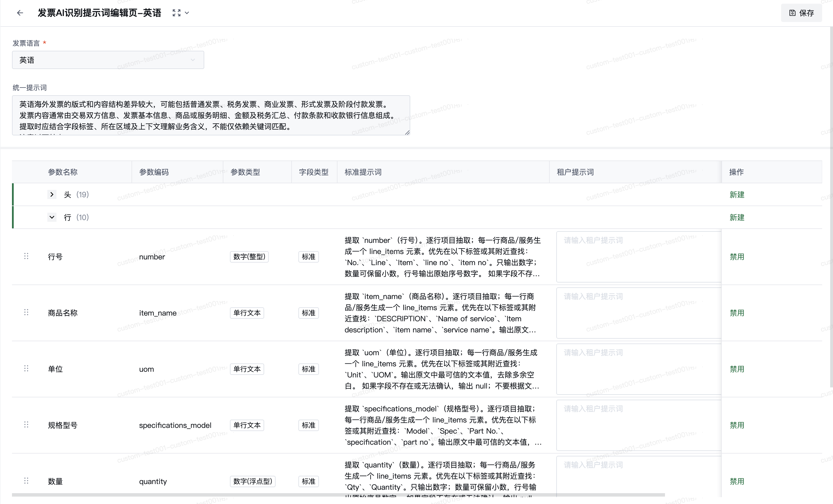This screenshot has height=504, width=833.
Task: Open the chevron dropdown next to fullscreen icon
Action: point(187,13)
